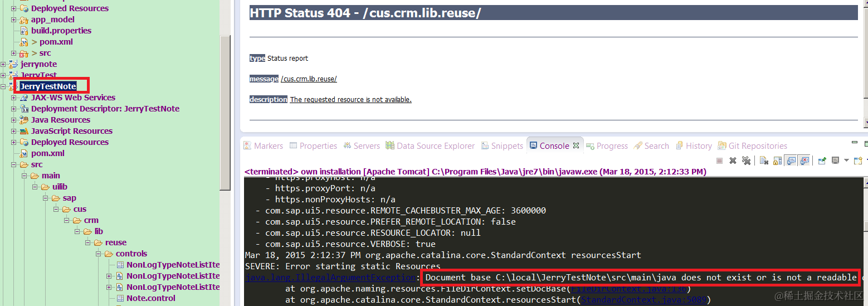Click the uilib folder icon
Viewport: 868px width, 306px height.
pos(45,187)
